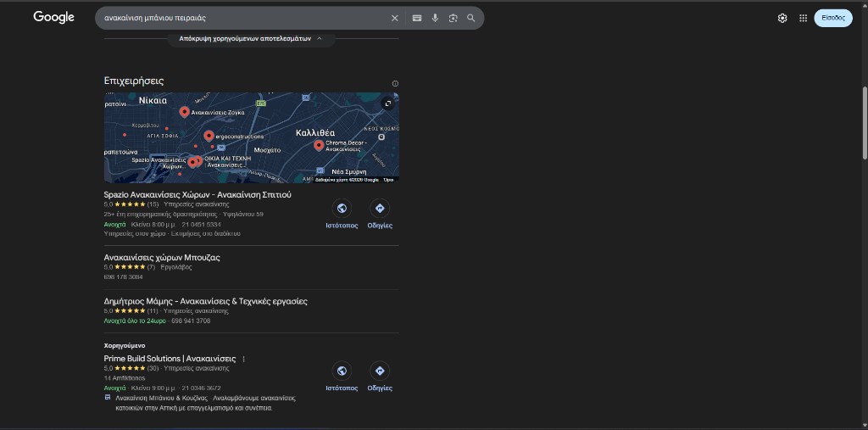Click info icon beside Επιχειρήσεις
868x430 pixels.
point(395,84)
